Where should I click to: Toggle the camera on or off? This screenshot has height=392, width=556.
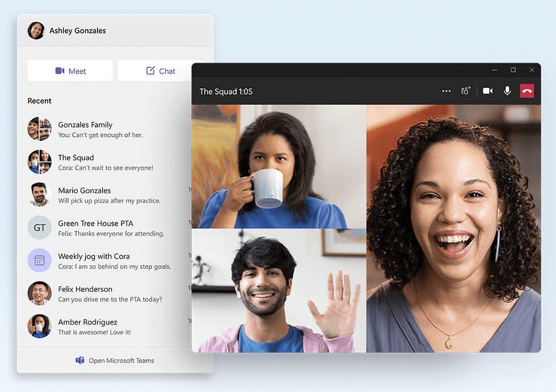pyautogui.click(x=487, y=91)
